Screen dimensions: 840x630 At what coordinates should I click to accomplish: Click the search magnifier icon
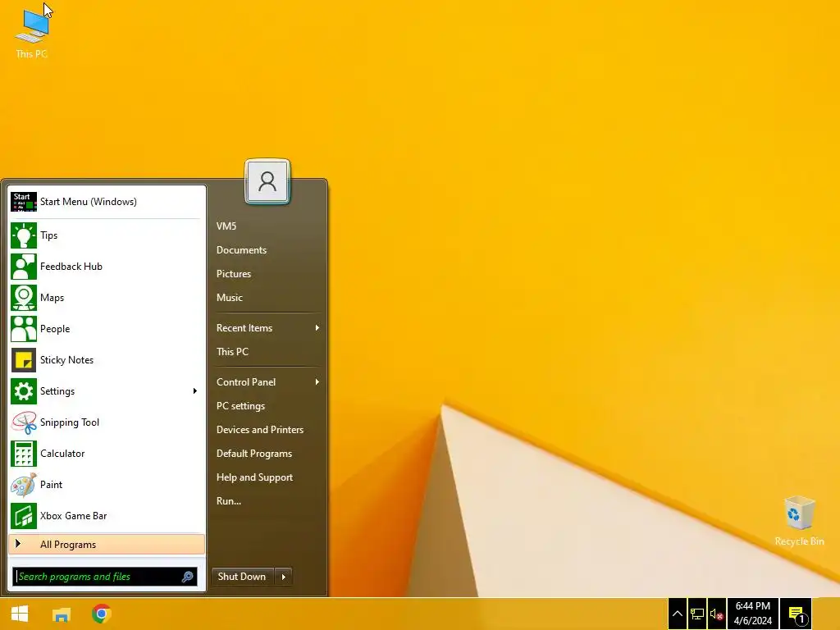tap(188, 577)
